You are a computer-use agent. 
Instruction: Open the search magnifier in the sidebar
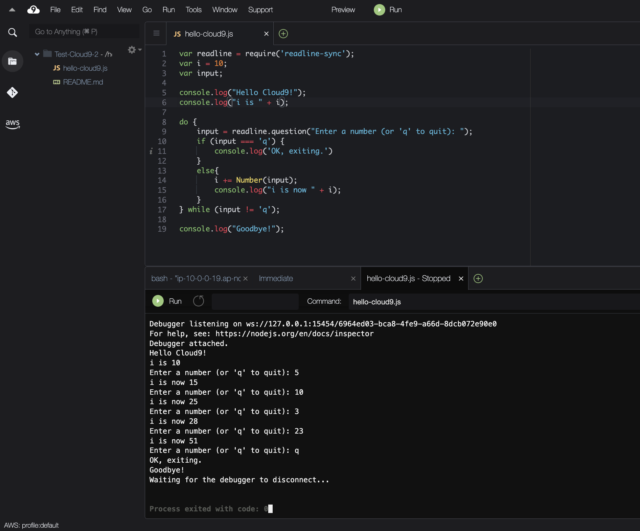click(x=12, y=32)
